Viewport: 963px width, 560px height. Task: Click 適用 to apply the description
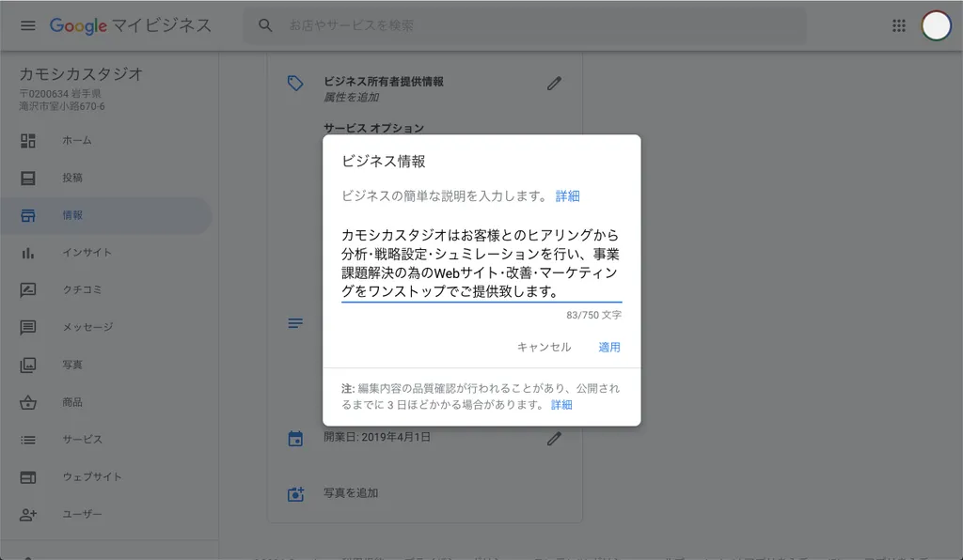coord(609,347)
